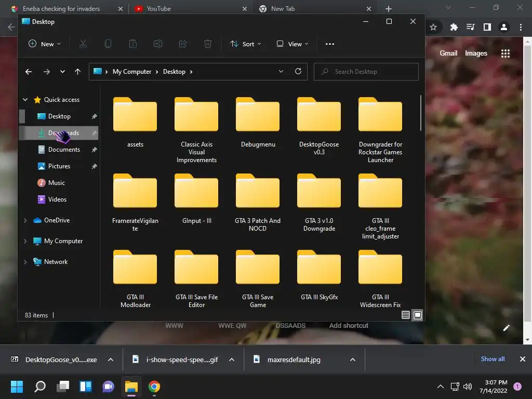Image resolution: width=532 pixels, height=399 pixels.
Task: Click the Copy icon in Explorer toolbar
Action: tap(108, 44)
